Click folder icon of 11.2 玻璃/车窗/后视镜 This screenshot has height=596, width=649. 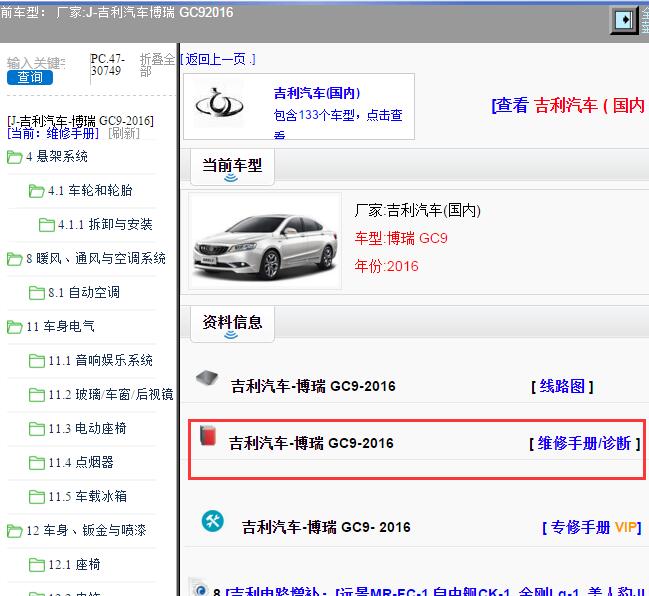coord(36,394)
